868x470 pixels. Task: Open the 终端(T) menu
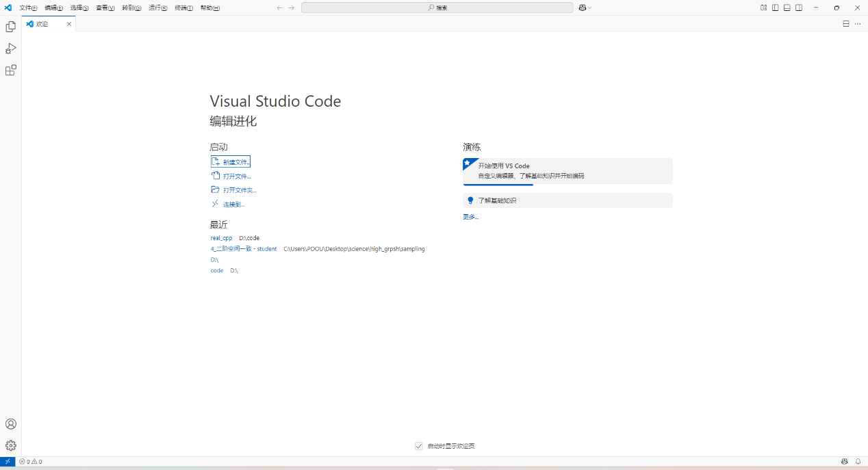184,8
